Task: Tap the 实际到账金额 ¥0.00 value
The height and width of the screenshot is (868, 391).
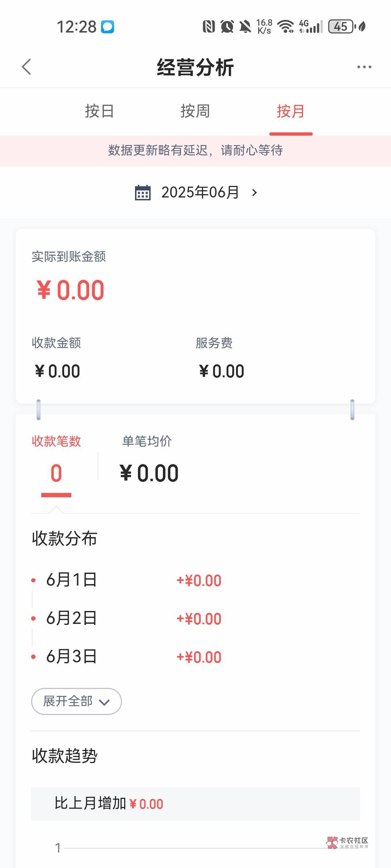Action: click(70, 290)
